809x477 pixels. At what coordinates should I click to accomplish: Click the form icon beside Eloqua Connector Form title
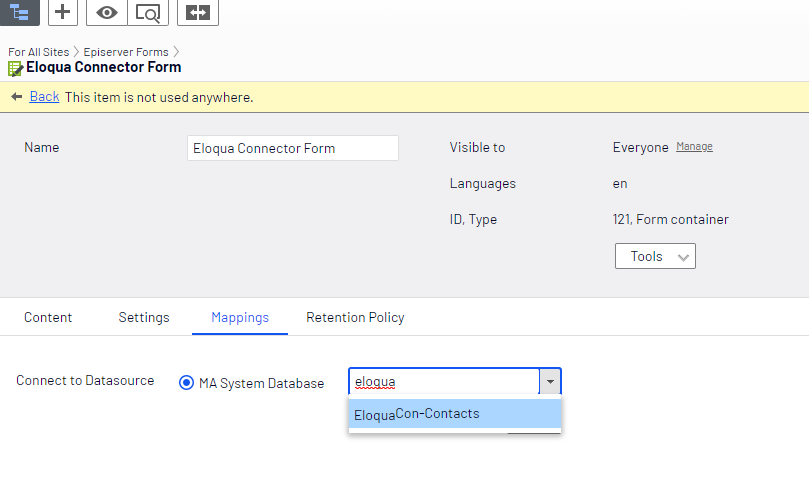tap(15, 68)
